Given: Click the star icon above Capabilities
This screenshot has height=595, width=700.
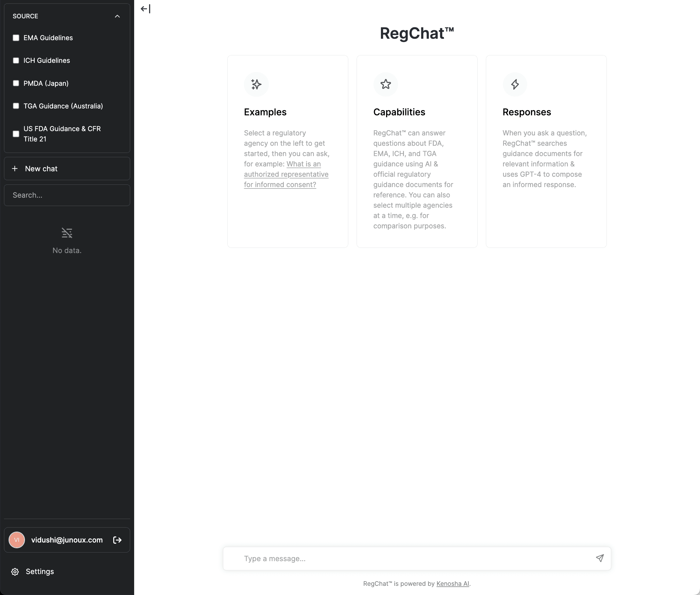Looking at the screenshot, I should pos(386,84).
